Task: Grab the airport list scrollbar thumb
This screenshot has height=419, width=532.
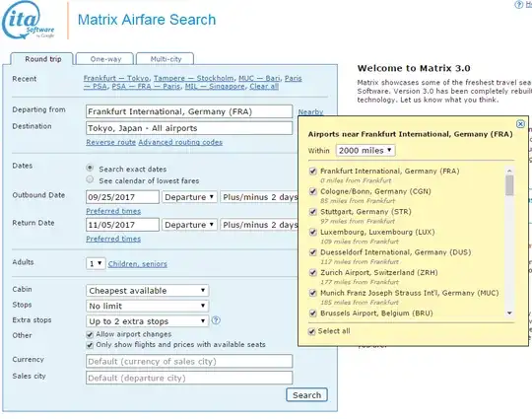Action: coord(509,185)
